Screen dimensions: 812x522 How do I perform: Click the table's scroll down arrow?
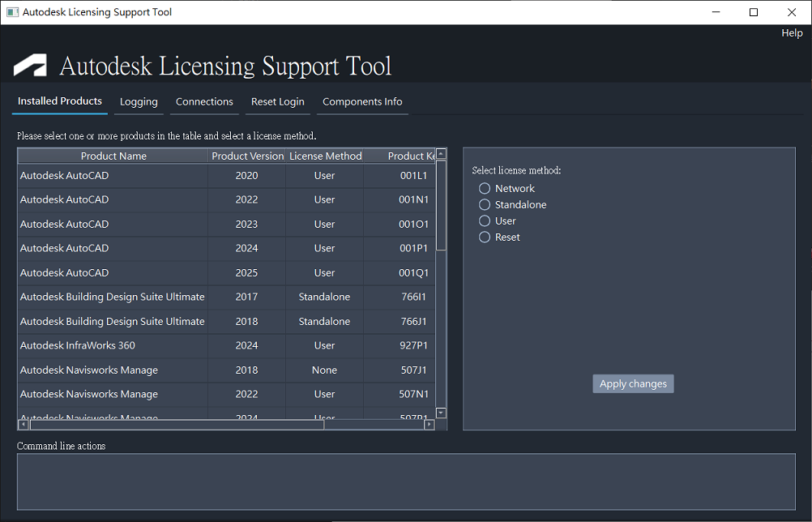tap(441, 413)
